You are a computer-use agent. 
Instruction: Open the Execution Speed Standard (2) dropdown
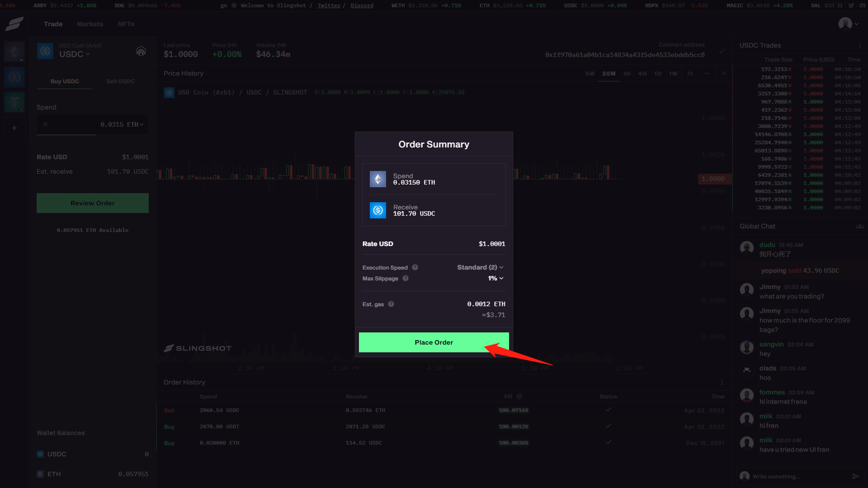(x=480, y=267)
